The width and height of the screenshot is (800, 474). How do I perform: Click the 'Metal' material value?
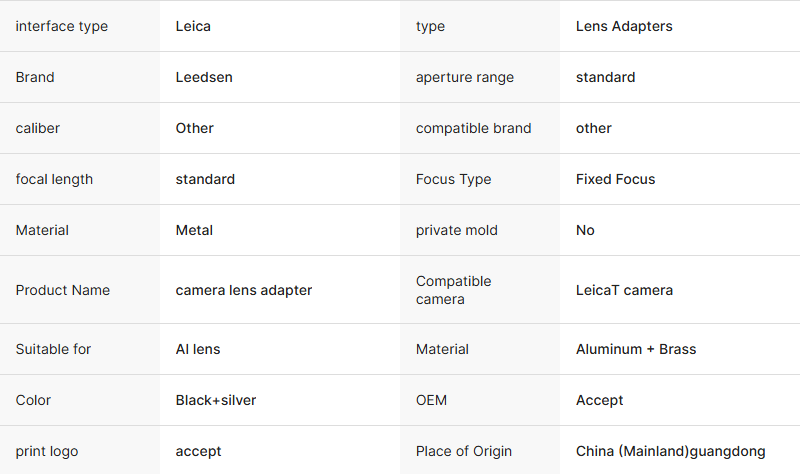[x=194, y=230]
